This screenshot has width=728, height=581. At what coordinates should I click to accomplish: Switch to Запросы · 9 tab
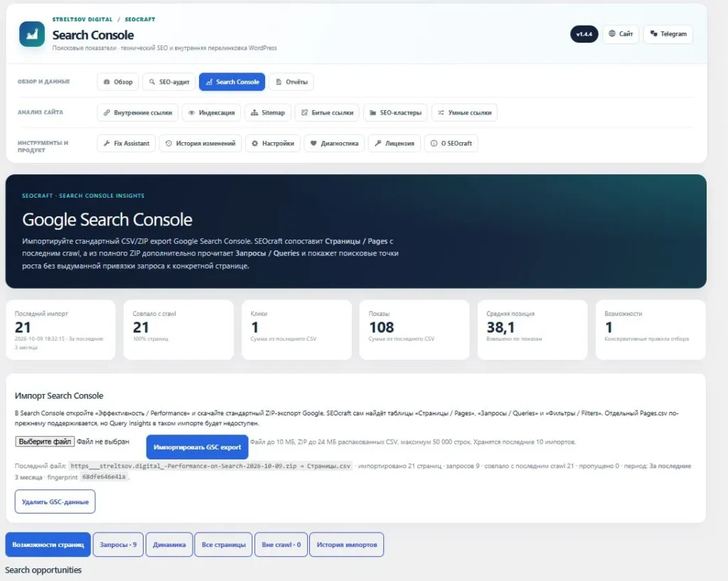tap(119, 544)
